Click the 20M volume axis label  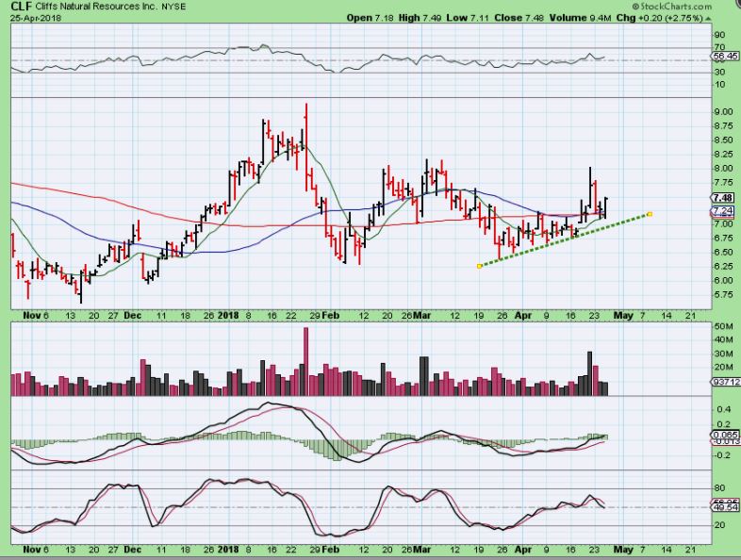(x=723, y=368)
